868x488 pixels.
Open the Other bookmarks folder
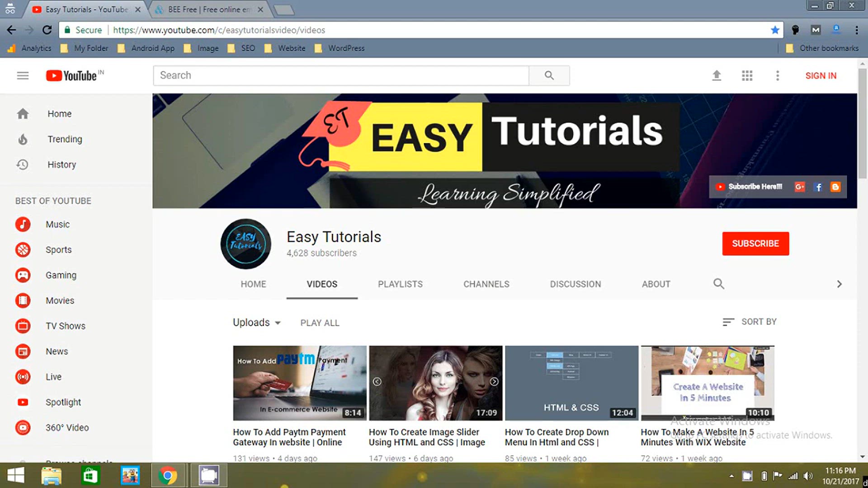[822, 48]
